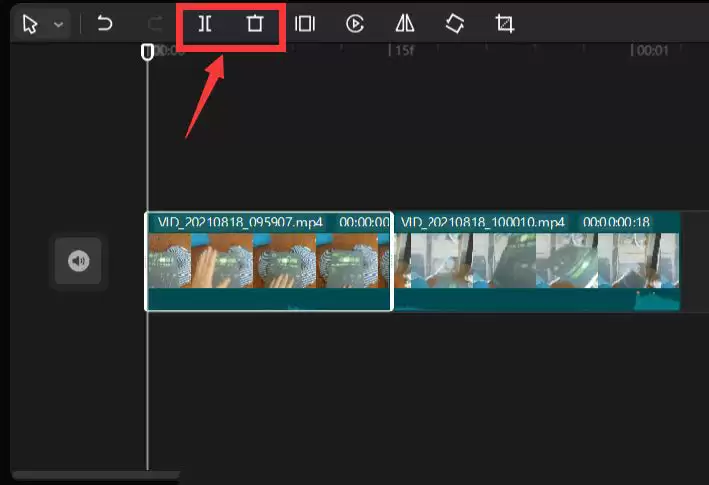Select the pointer selection tool

coord(29,24)
